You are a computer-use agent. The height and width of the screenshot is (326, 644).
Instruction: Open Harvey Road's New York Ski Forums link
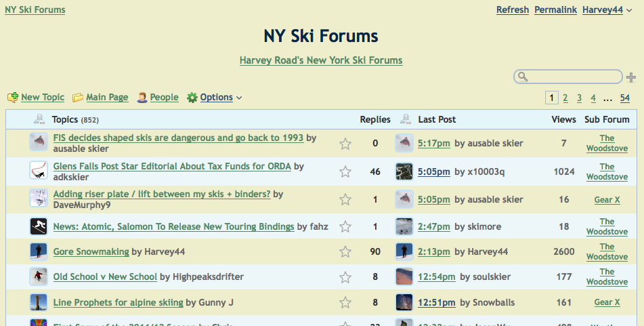(321, 60)
